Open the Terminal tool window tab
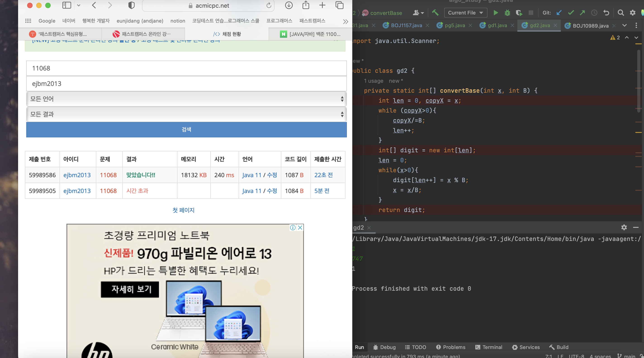This screenshot has width=644, height=358. 488,347
